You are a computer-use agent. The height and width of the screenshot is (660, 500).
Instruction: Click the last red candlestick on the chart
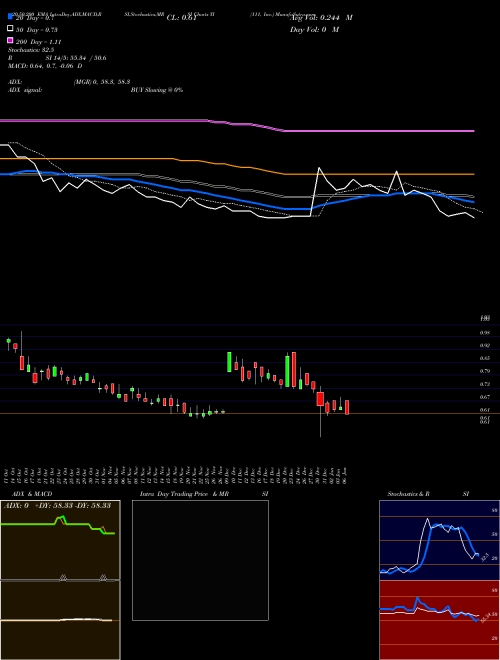coord(347,407)
